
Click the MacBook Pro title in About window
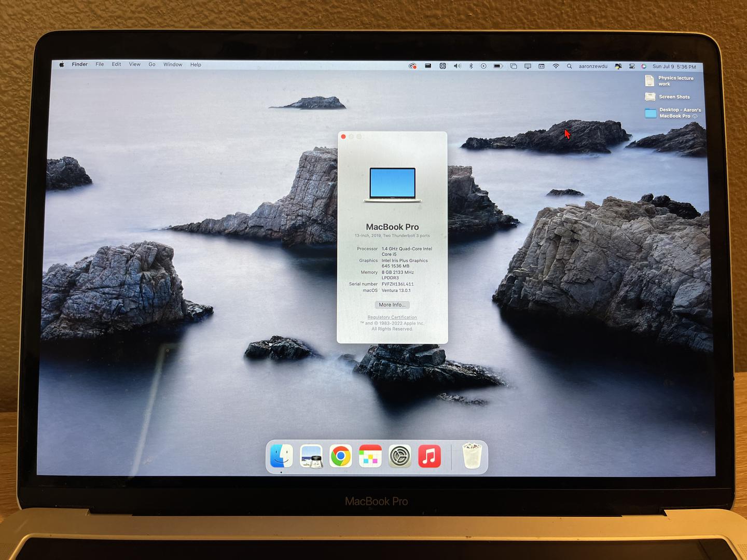click(392, 227)
